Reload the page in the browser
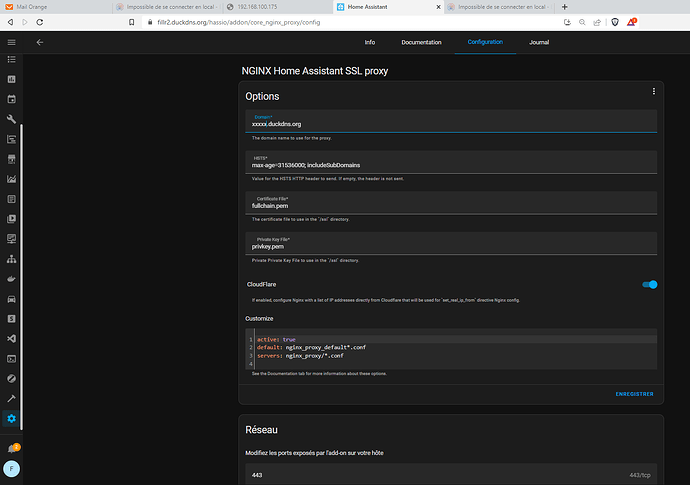 click(40, 22)
